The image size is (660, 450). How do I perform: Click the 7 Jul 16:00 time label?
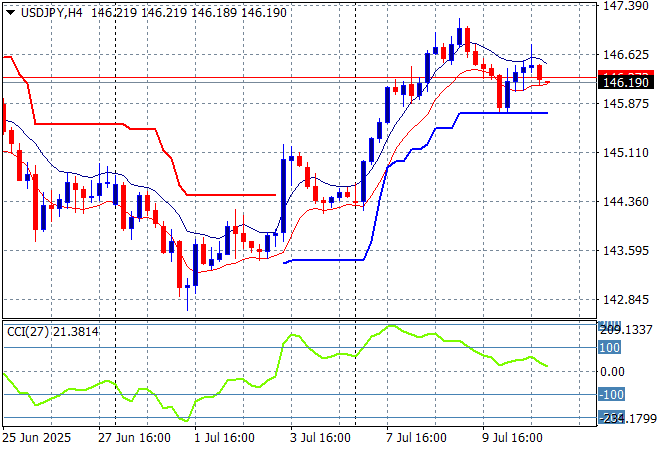click(416, 438)
